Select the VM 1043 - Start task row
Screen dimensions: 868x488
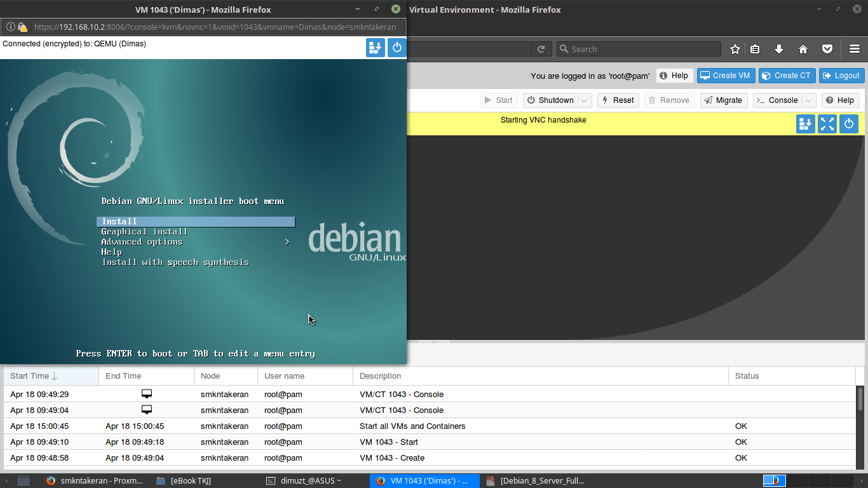(x=430, y=442)
